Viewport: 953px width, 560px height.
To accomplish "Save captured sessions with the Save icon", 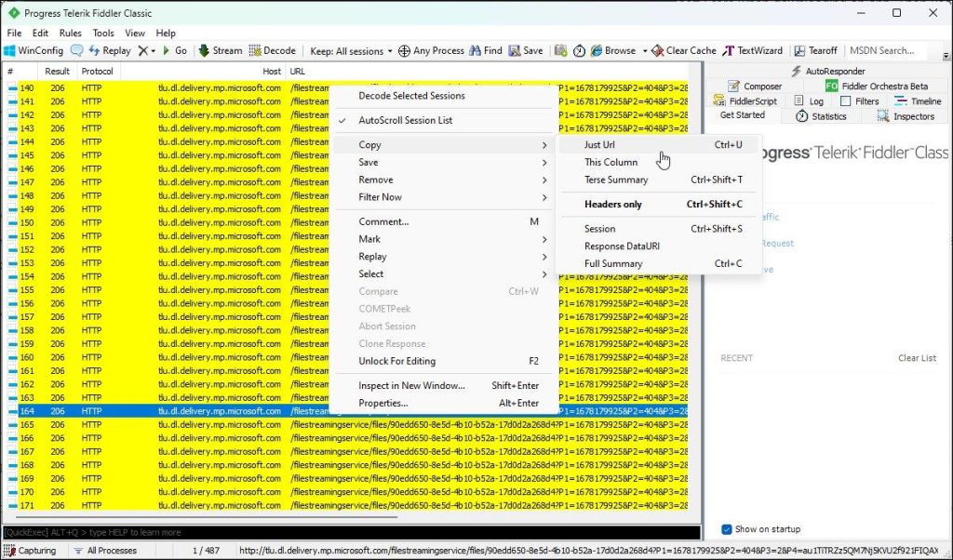I will 526,50.
